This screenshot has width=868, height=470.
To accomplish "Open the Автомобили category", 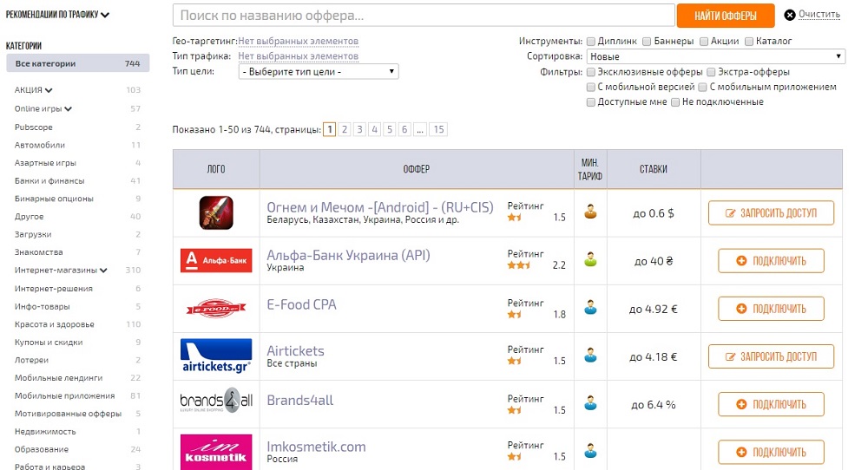I will (x=39, y=145).
